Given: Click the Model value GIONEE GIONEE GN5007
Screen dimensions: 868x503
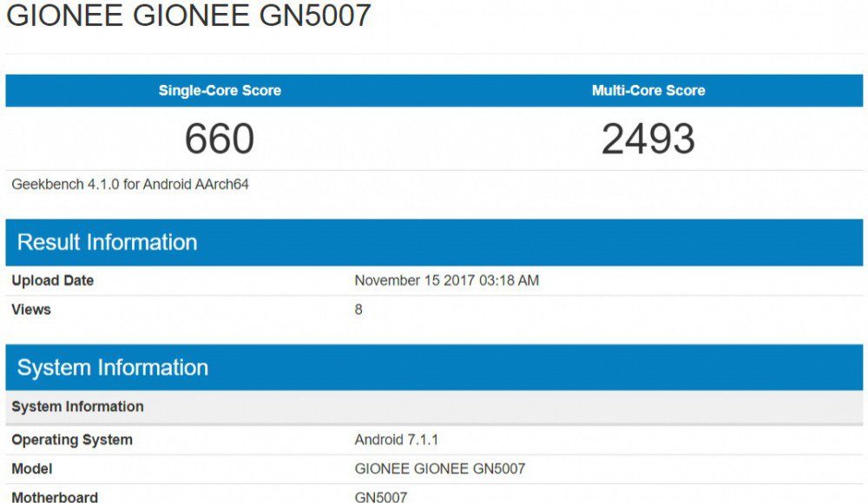Looking at the screenshot, I should tap(439, 468).
